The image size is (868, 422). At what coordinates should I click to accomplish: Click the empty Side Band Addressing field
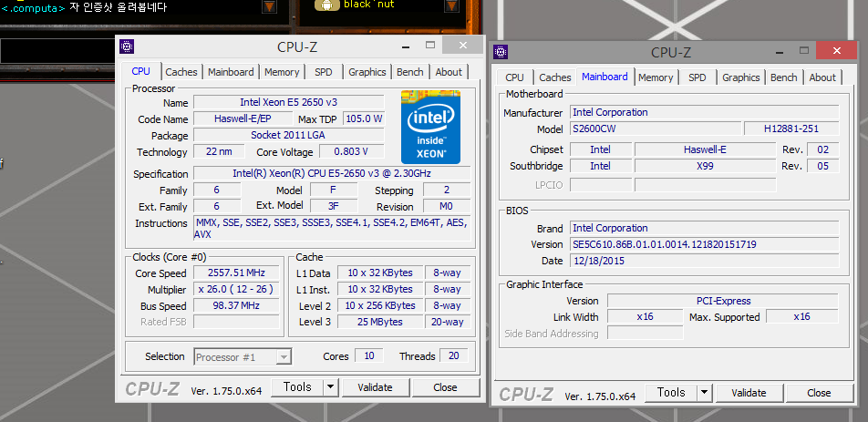(x=645, y=334)
